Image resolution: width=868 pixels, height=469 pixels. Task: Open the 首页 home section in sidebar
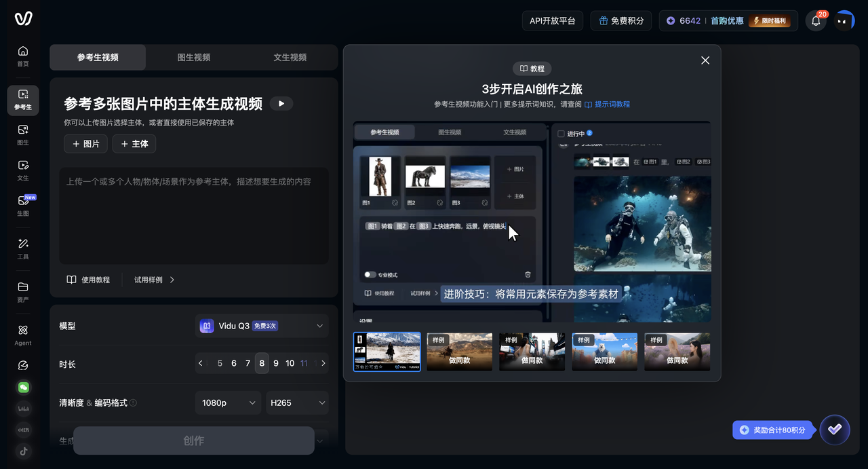coord(22,54)
